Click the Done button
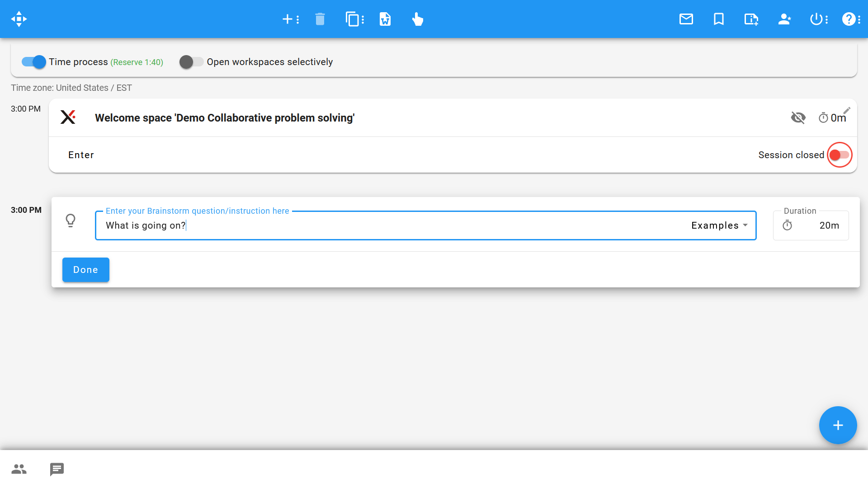 tap(86, 270)
